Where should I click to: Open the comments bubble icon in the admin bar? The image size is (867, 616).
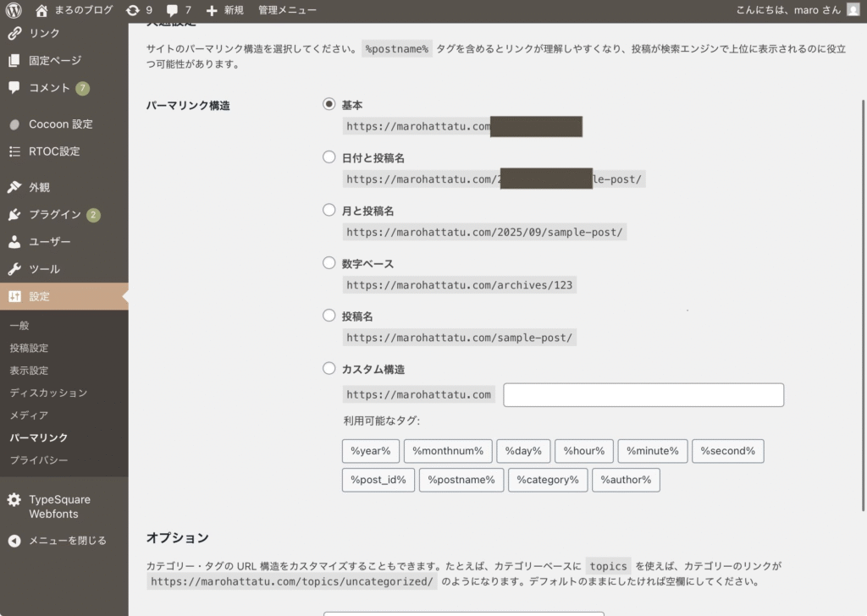(x=173, y=10)
